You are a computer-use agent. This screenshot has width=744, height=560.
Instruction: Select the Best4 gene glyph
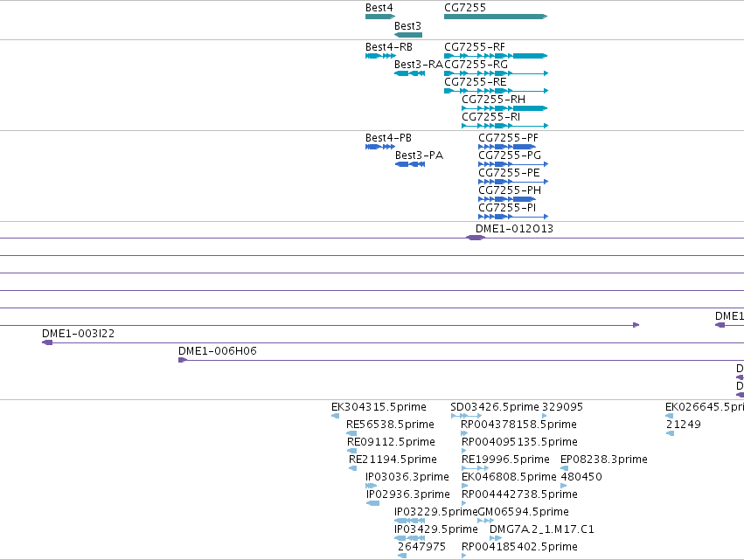[x=380, y=17]
